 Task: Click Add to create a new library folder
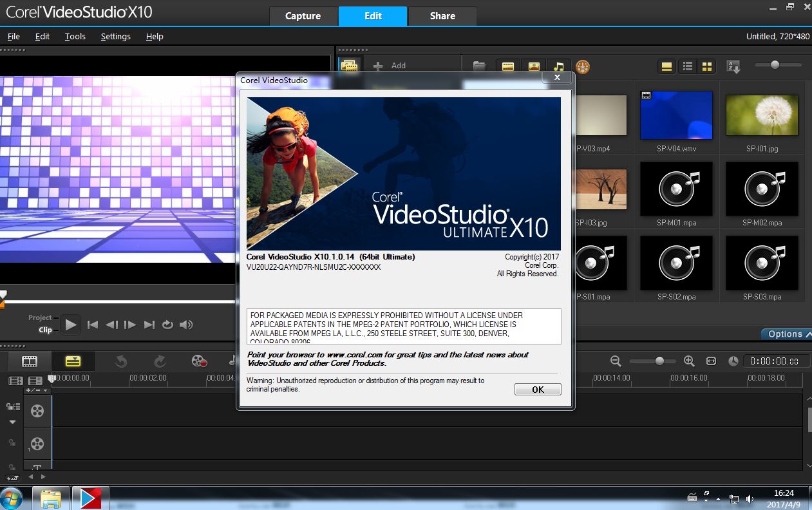[390, 66]
